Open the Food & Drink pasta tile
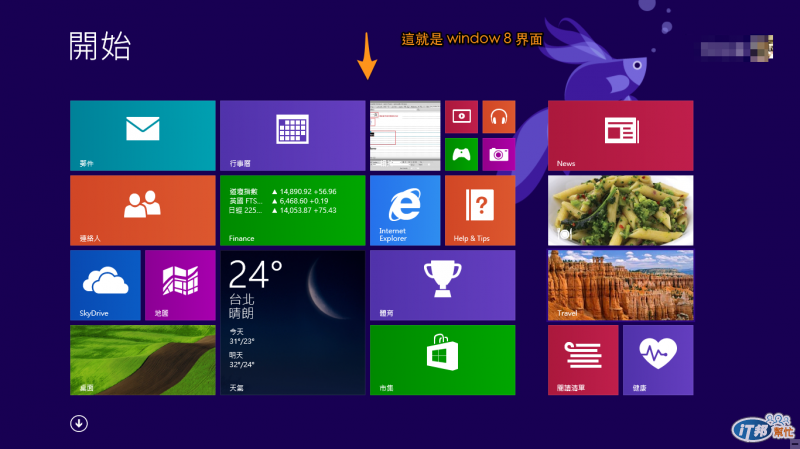 tap(620, 210)
